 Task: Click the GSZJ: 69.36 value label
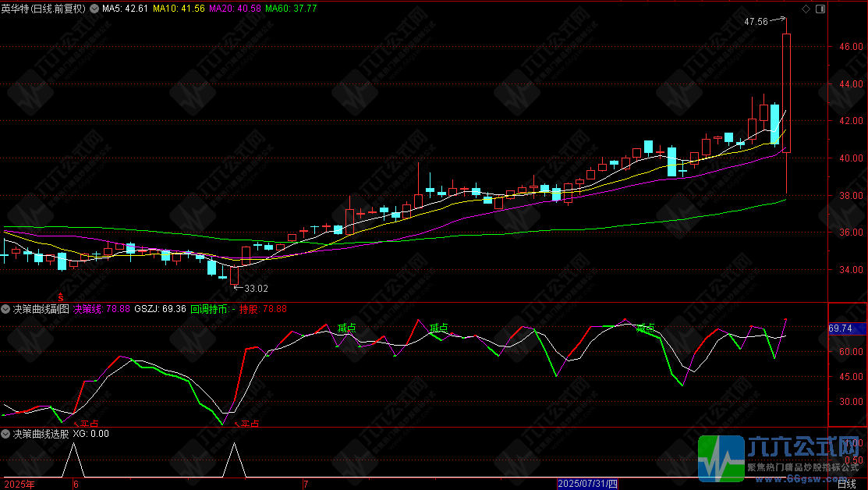(x=160, y=309)
